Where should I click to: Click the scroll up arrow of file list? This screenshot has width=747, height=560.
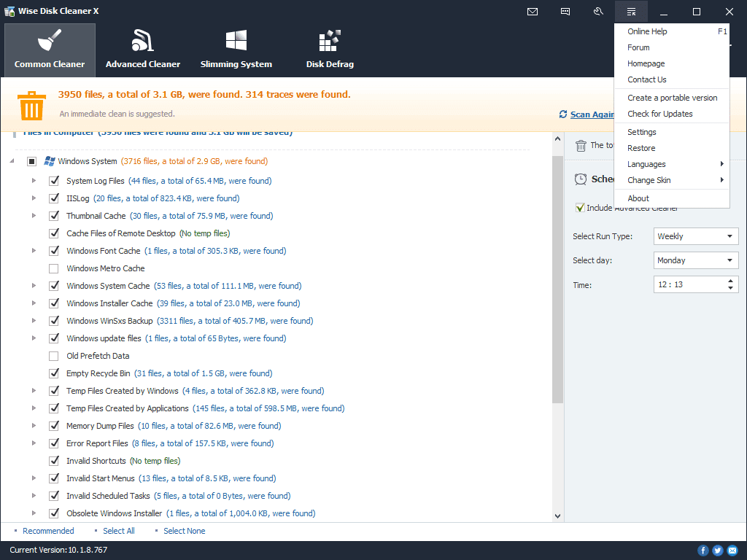pyautogui.click(x=557, y=139)
